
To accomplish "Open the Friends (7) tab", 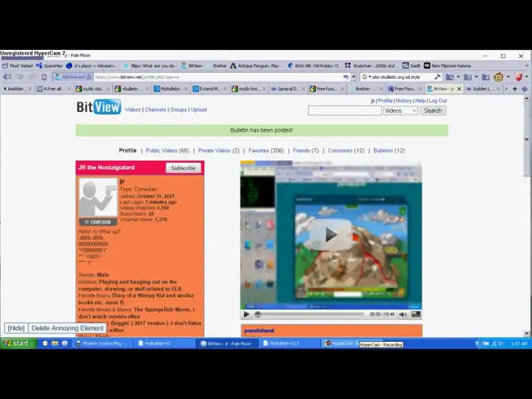I will pos(306,151).
